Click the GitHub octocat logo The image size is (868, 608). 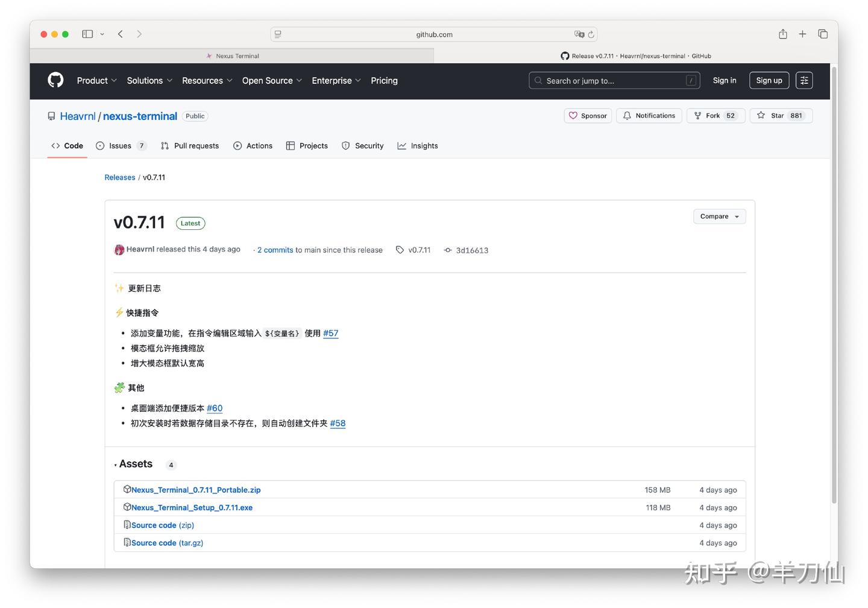(55, 80)
